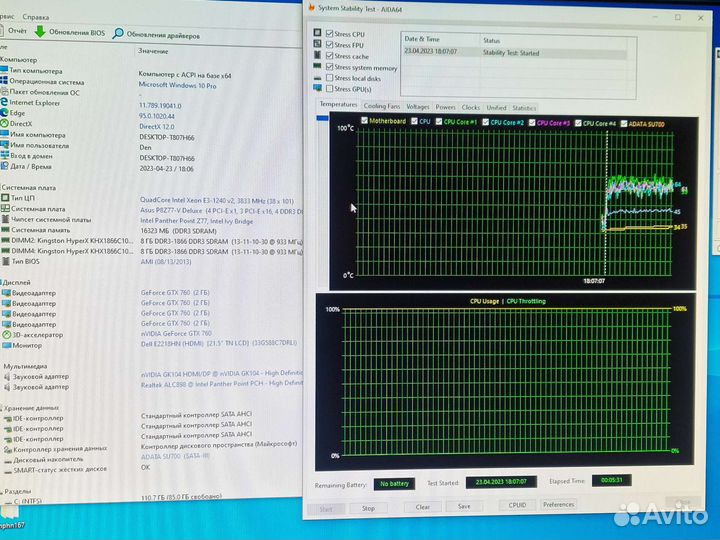Open the Statistics tab
Screen dimensions: 720x540
point(524,108)
